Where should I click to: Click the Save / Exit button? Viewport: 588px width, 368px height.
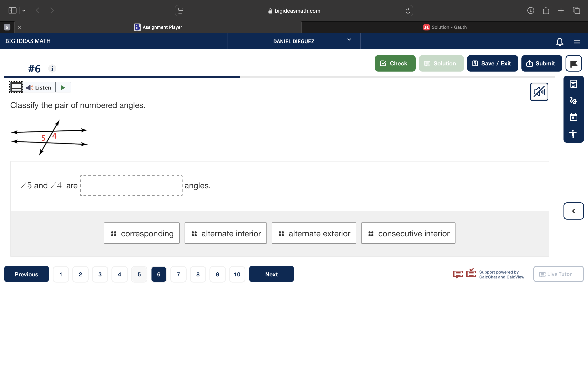pos(492,64)
